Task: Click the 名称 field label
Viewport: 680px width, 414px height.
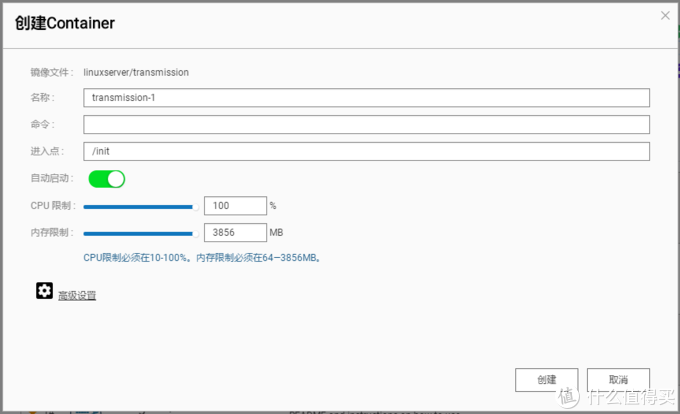Action: [42, 98]
